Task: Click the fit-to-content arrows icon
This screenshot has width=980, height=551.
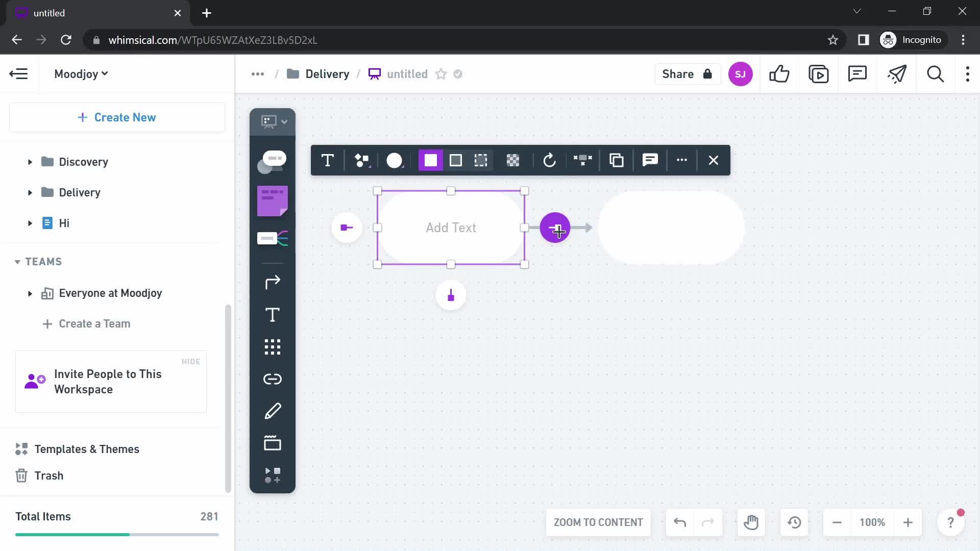Action: click(583, 160)
